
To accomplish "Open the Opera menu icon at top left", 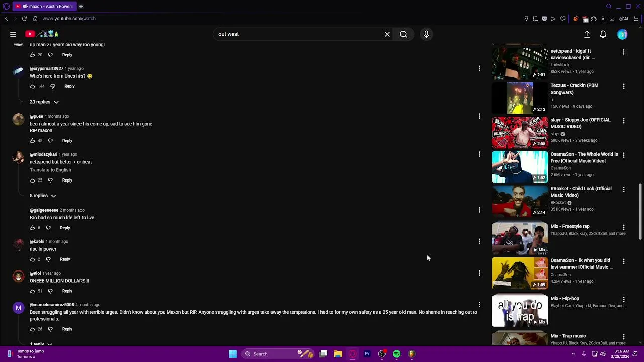I will pyautogui.click(x=6, y=6).
